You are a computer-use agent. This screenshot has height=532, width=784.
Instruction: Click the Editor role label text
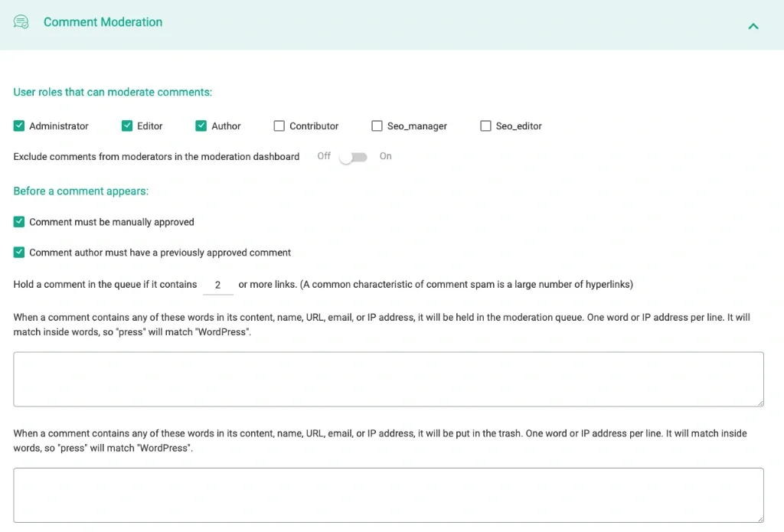(x=150, y=126)
